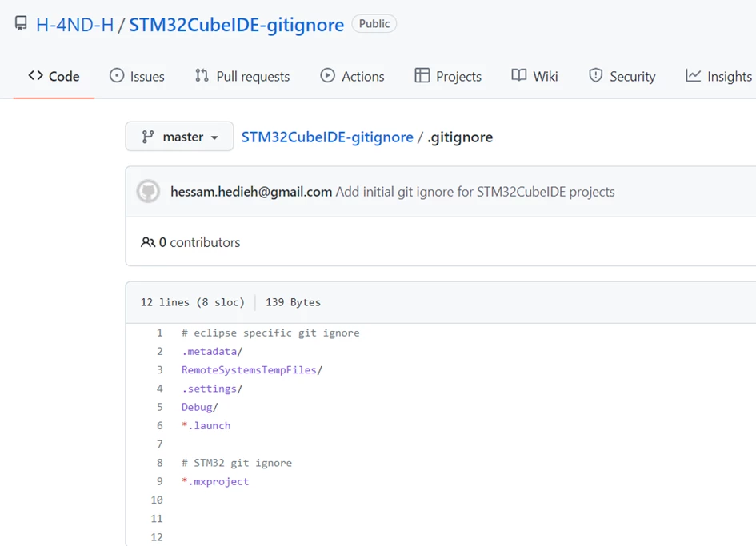Click the Projects table icon
Viewport: 756px width, 546px height.
coord(422,76)
